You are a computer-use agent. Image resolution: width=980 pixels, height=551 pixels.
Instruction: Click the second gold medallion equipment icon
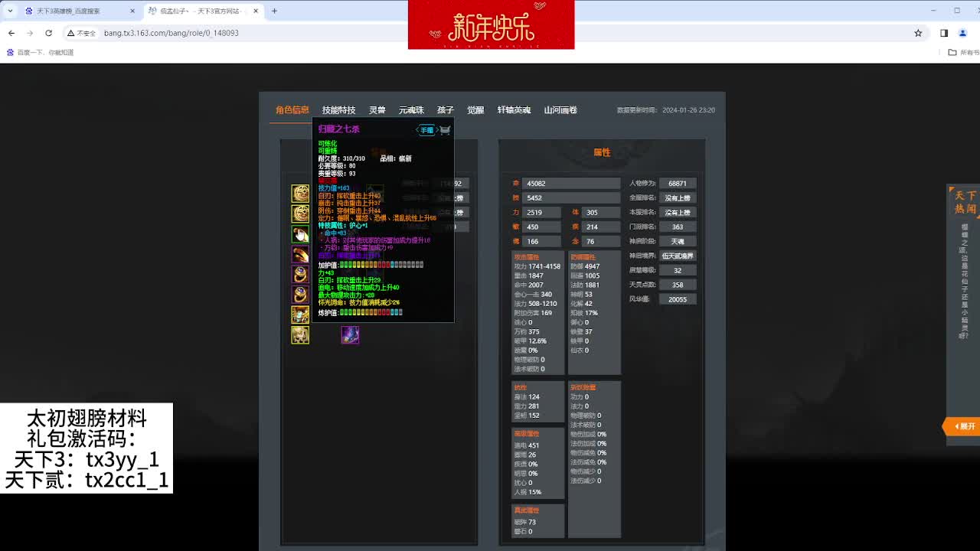coord(300,214)
